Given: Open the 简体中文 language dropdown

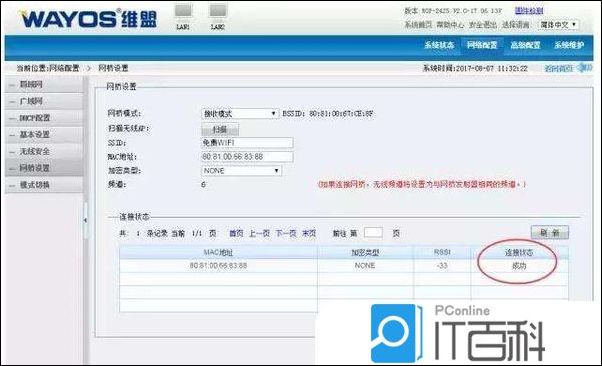Looking at the screenshot, I should (558, 25).
